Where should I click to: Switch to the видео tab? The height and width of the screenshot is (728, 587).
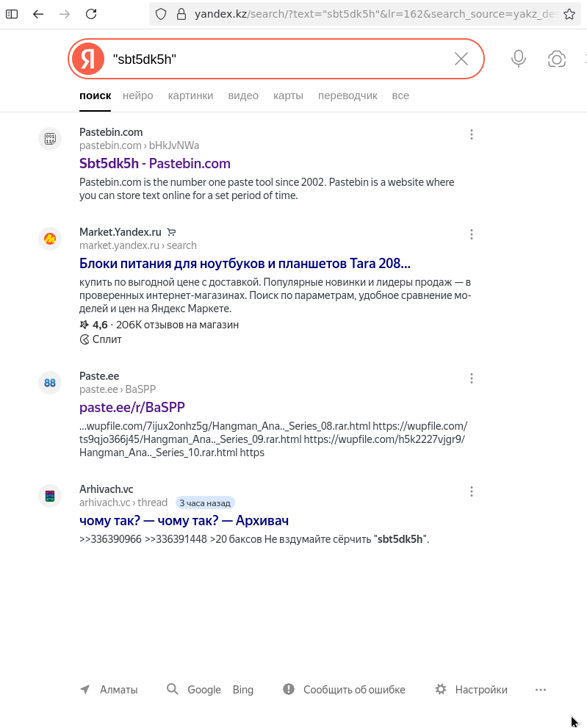click(243, 95)
